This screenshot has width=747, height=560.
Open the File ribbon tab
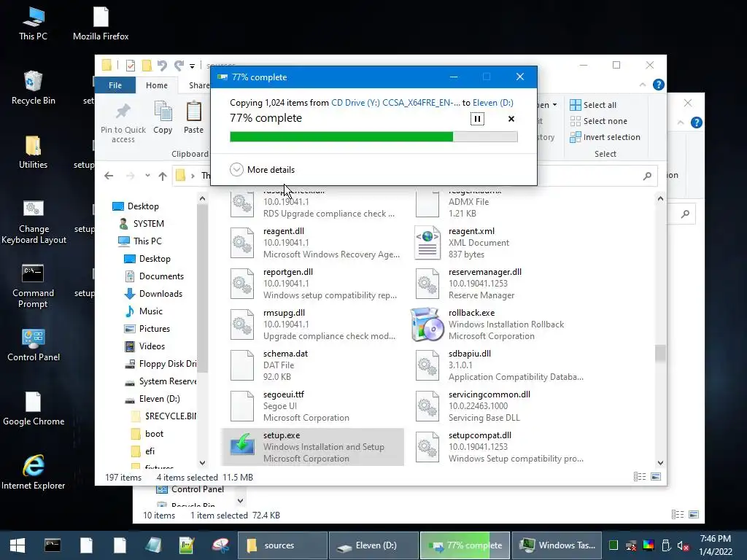click(115, 85)
